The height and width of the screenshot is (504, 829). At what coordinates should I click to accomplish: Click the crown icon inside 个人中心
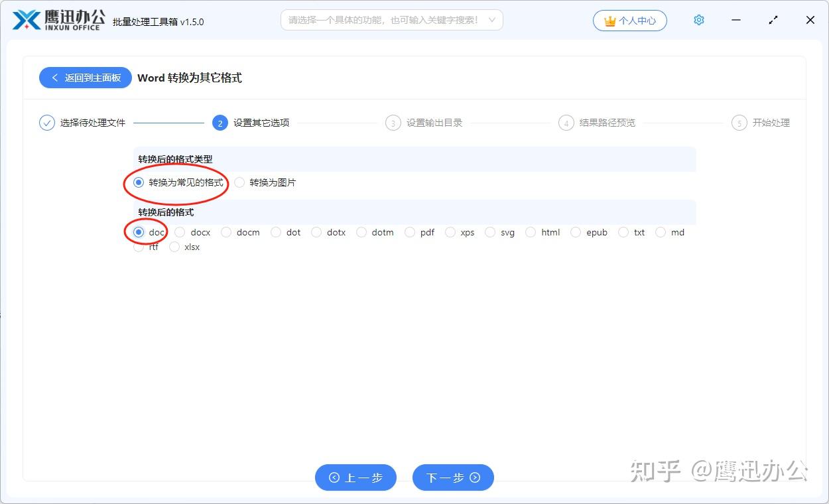[609, 21]
